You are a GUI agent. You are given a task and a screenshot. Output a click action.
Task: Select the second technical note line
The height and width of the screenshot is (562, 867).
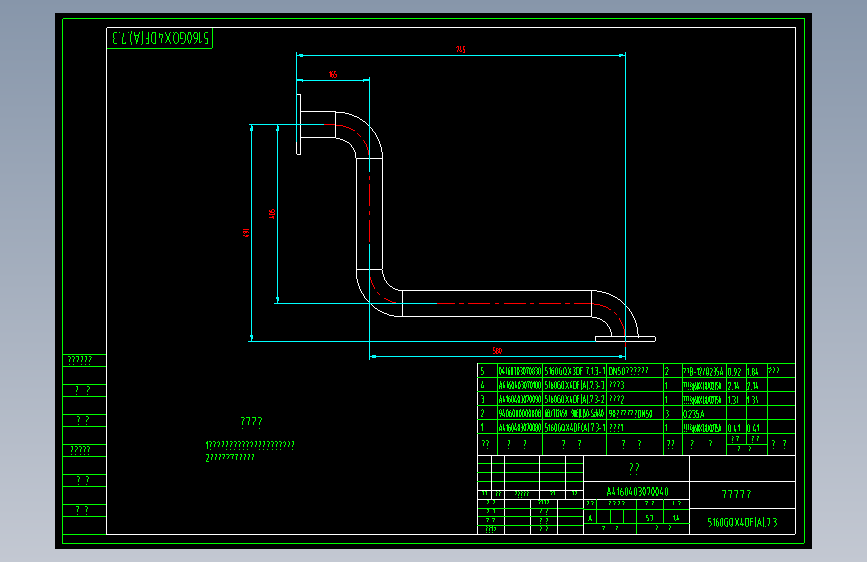click(x=230, y=457)
